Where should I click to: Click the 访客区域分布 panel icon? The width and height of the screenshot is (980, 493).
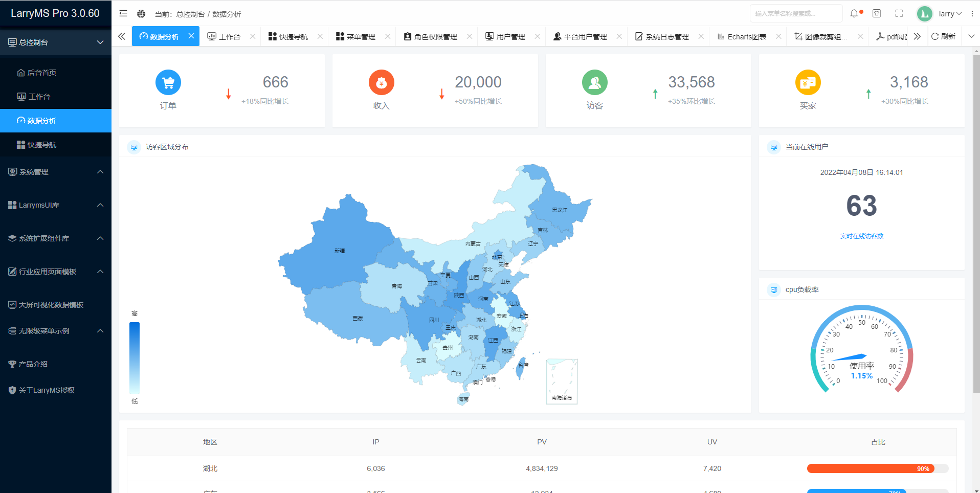(x=134, y=147)
